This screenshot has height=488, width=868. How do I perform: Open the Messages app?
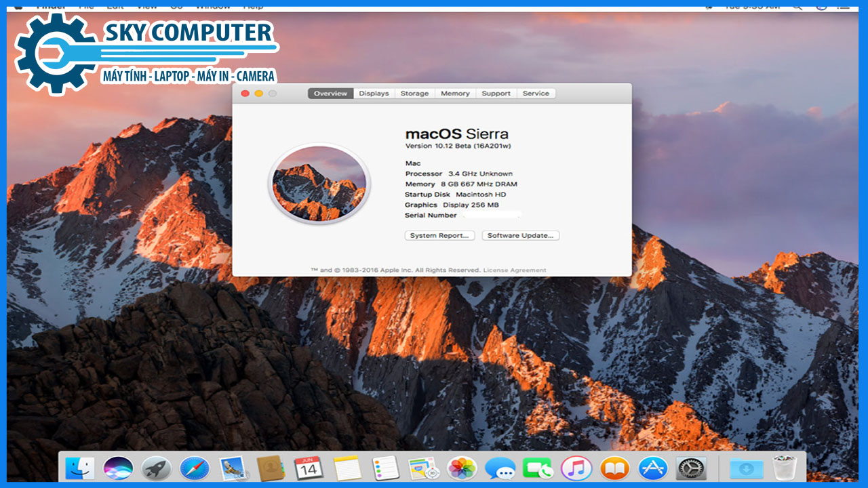(x=500, y=468)
